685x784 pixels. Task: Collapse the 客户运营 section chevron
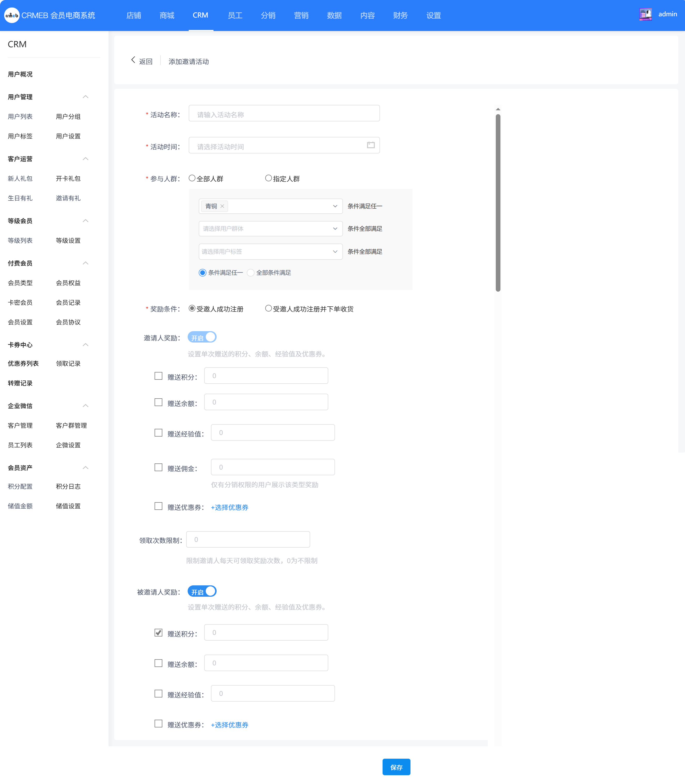(86, 159)
